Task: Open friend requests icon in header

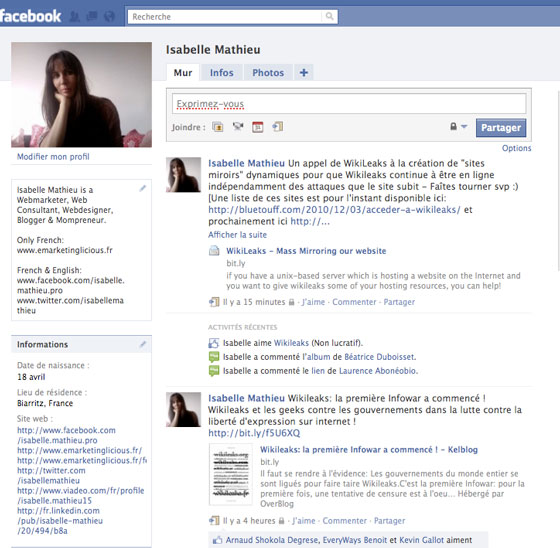Action: click(x=74, y=16)
